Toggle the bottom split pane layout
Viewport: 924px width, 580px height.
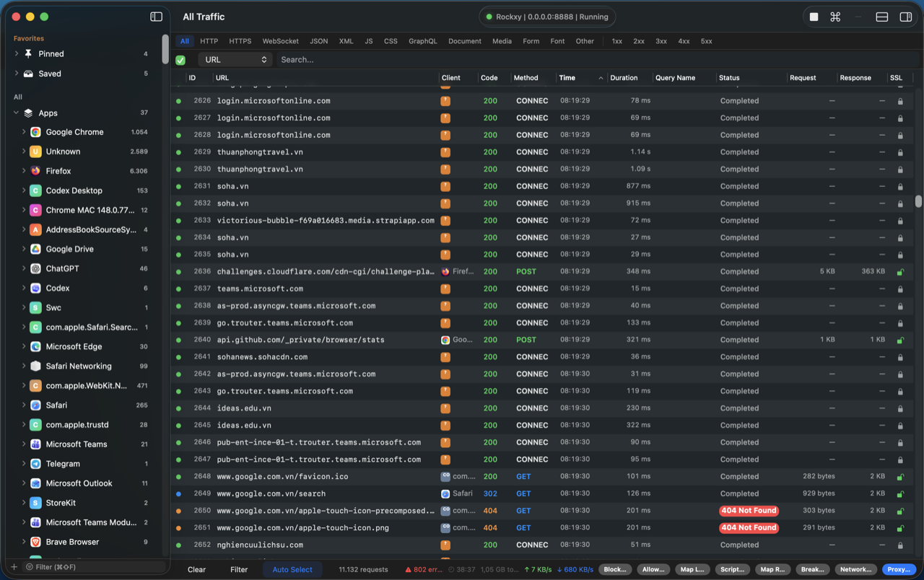point(881,17)
